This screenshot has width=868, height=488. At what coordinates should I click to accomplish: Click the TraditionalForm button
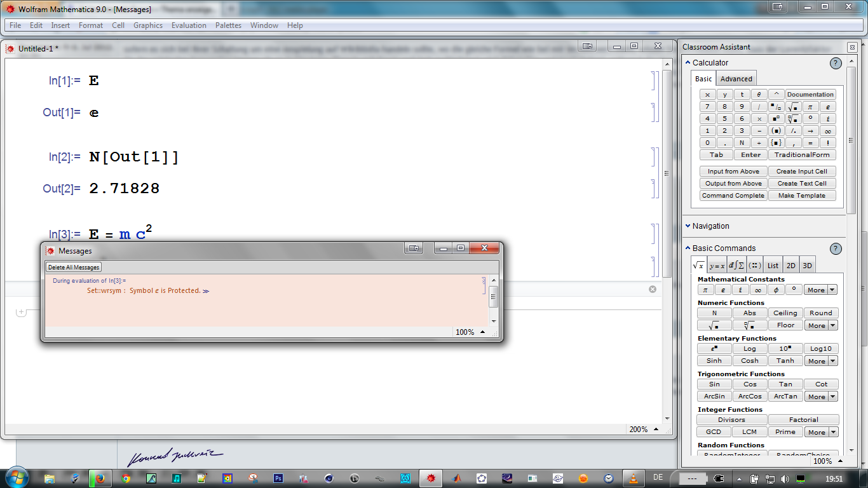click(x=802, y=155)
